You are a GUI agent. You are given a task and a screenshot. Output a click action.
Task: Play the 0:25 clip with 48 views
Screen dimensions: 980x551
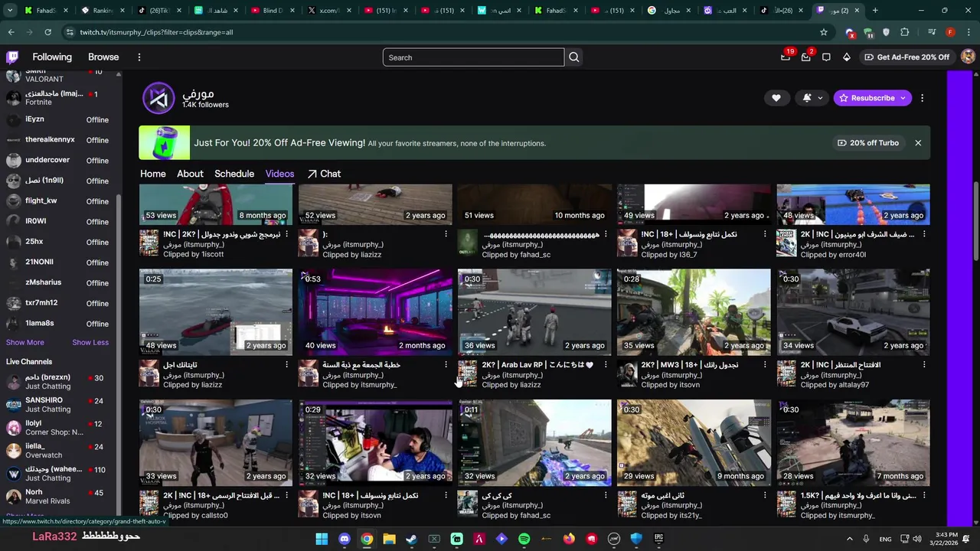[216, 312]
